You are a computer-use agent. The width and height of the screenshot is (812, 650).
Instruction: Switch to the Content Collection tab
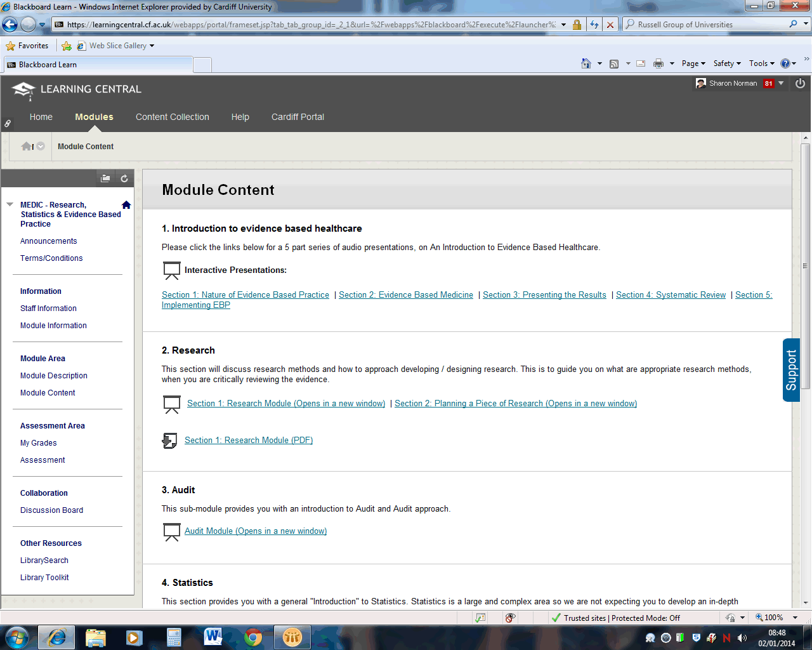pyautogui.click(x=172, y=117)
